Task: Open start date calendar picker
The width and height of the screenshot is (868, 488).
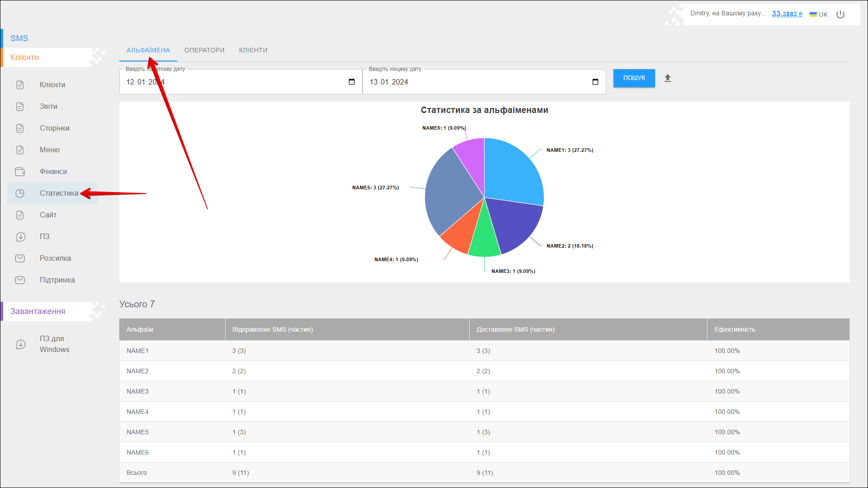Action: pos(352,82)
